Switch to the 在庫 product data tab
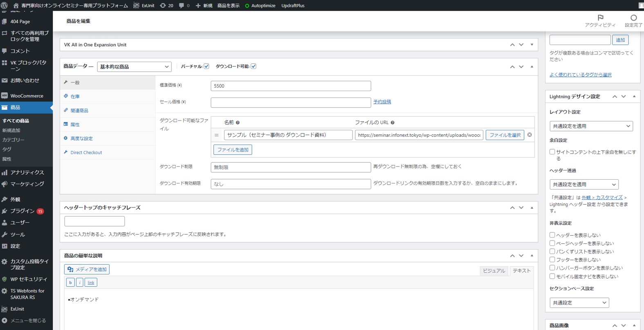644x330 pixels. [75, 97]
